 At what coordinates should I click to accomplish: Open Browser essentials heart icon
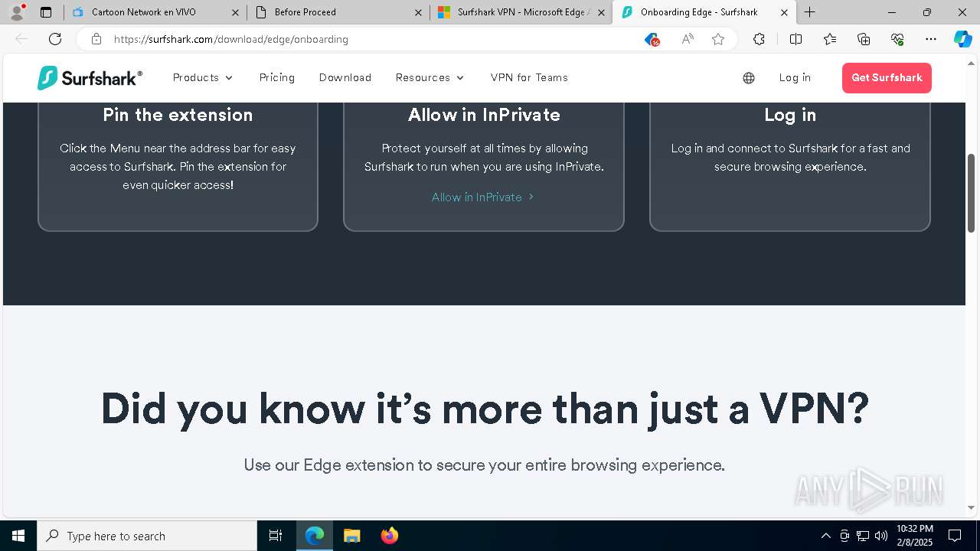897,39
